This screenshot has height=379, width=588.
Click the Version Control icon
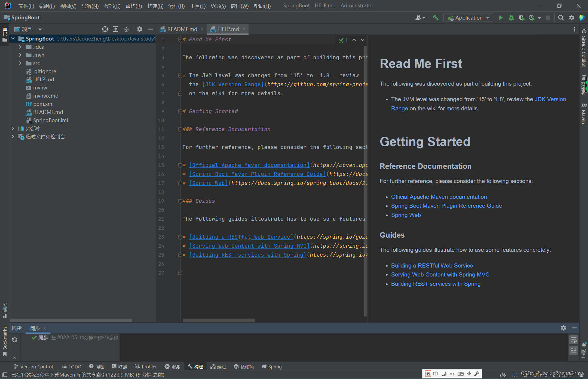17,366
